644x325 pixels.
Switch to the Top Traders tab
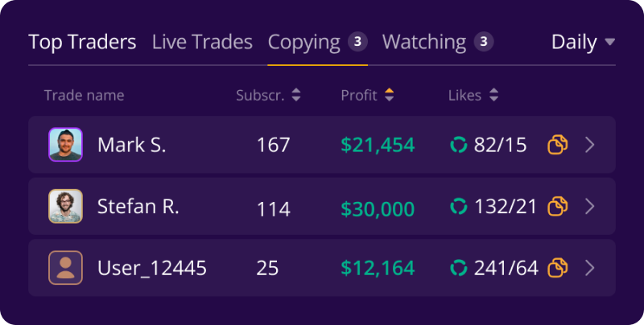pos(82,43)
